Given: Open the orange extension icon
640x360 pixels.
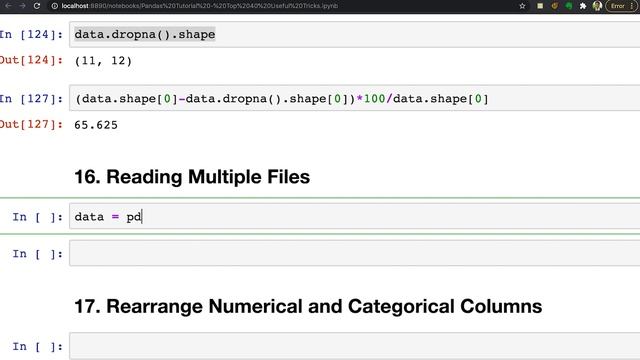Looking at the screenshot, I should 554,6.
